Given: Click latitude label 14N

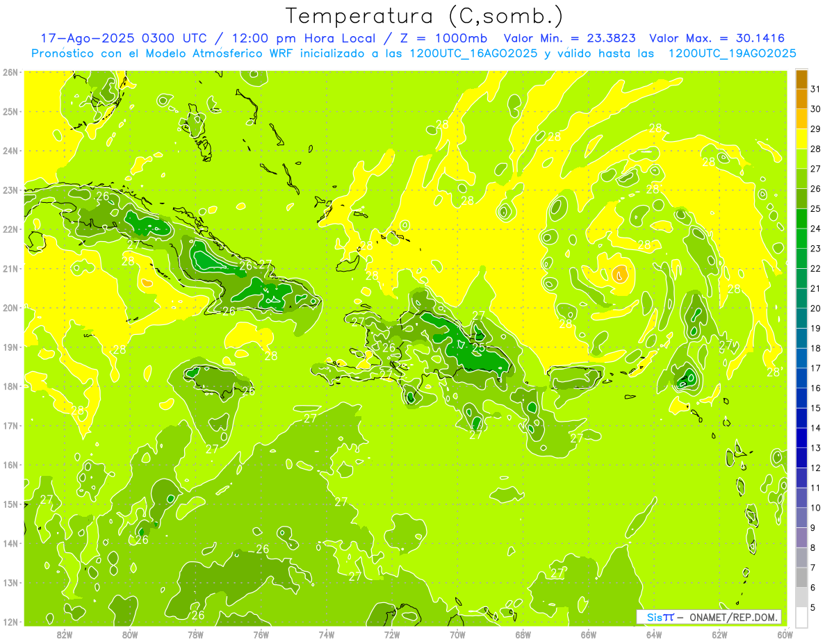Looking at the screenshot, I should tap(10, 543).
